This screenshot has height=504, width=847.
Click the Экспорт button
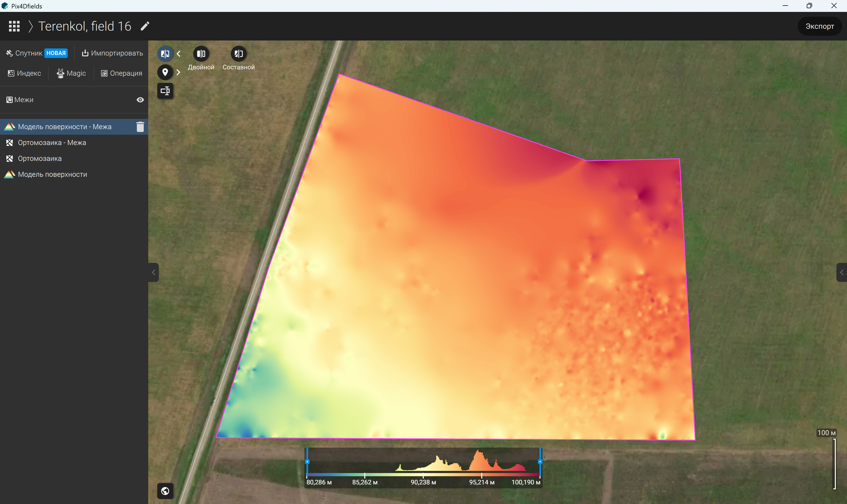coord(819,26)
